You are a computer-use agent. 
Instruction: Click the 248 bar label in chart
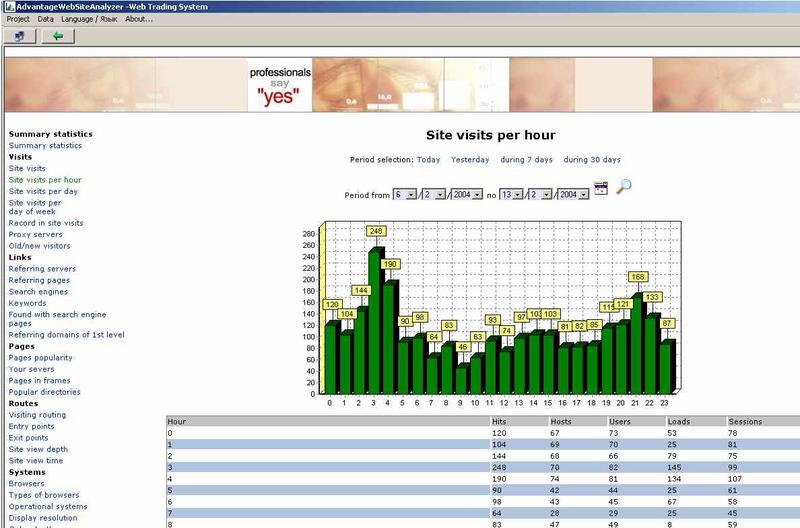tap(376, 231)
